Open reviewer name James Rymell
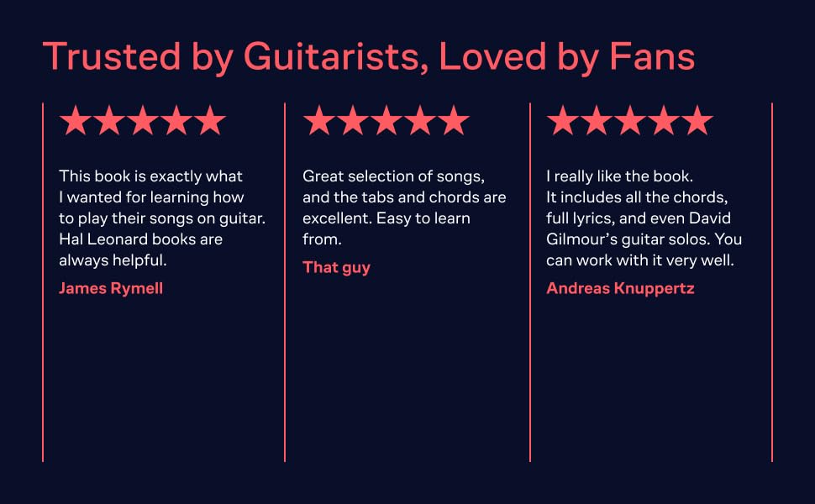815x504 pixels. point(111,288)
